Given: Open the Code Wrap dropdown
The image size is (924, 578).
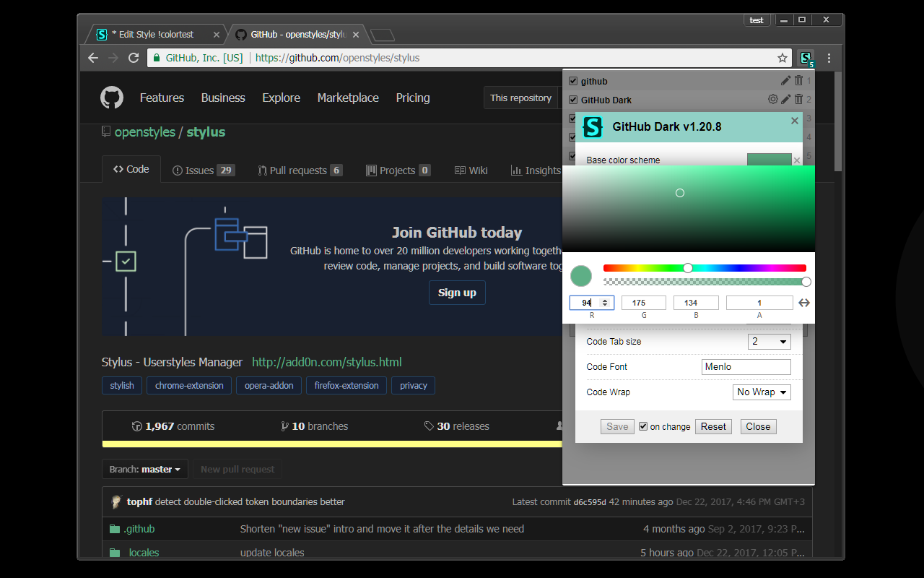Looking at the screenshot, I should tap(762, 392).
